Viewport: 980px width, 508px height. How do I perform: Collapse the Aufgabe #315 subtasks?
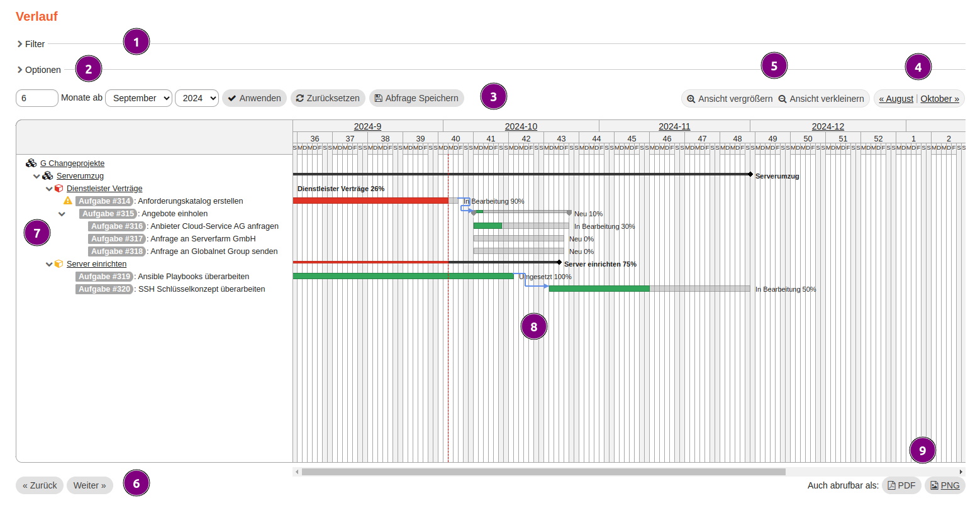(x=62, y=214)
